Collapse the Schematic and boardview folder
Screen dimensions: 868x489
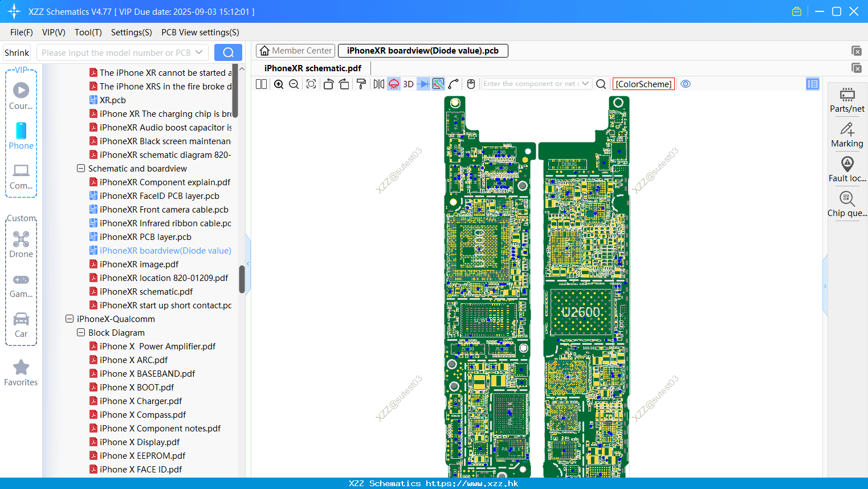(x=81, y=168)
